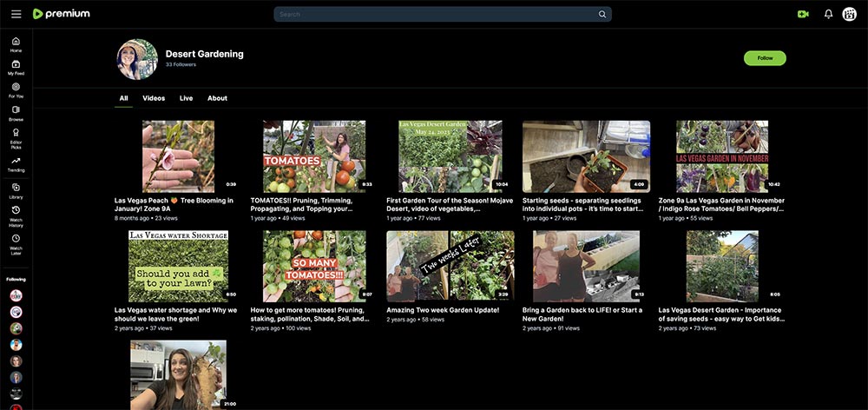The height and width of the screenshot is (410, 868).
Task: Click '2 years ago • 91 views' text
Action: (551, 328)
